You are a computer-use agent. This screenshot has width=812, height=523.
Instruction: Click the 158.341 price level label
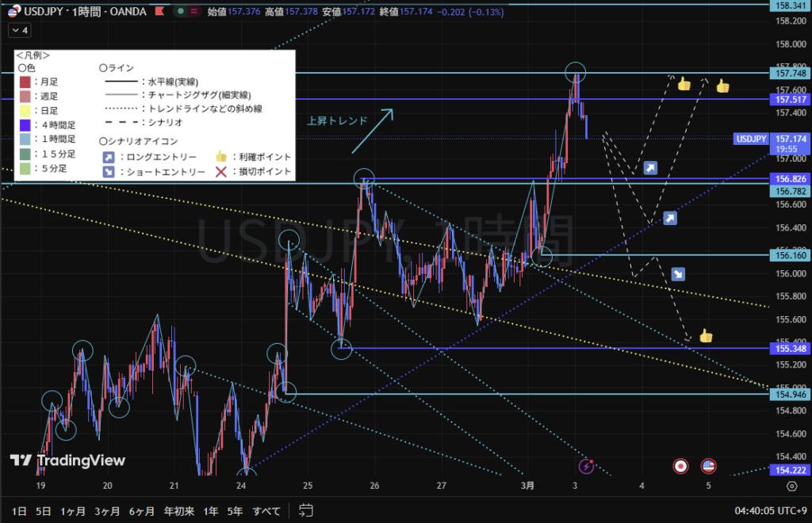coord(791,6)
